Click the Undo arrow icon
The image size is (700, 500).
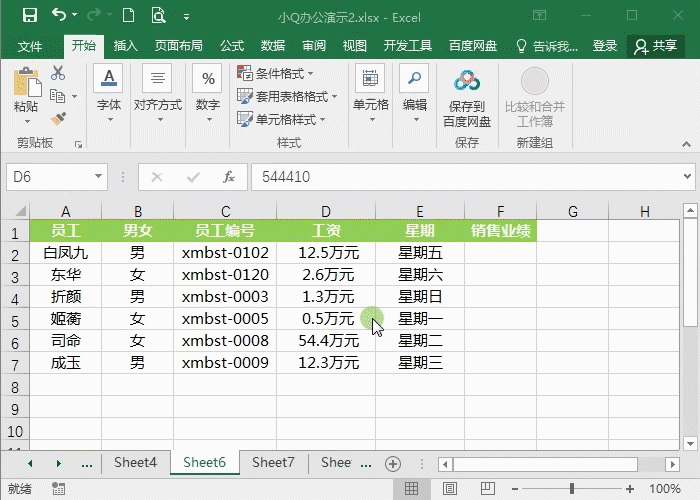(59, 15)
